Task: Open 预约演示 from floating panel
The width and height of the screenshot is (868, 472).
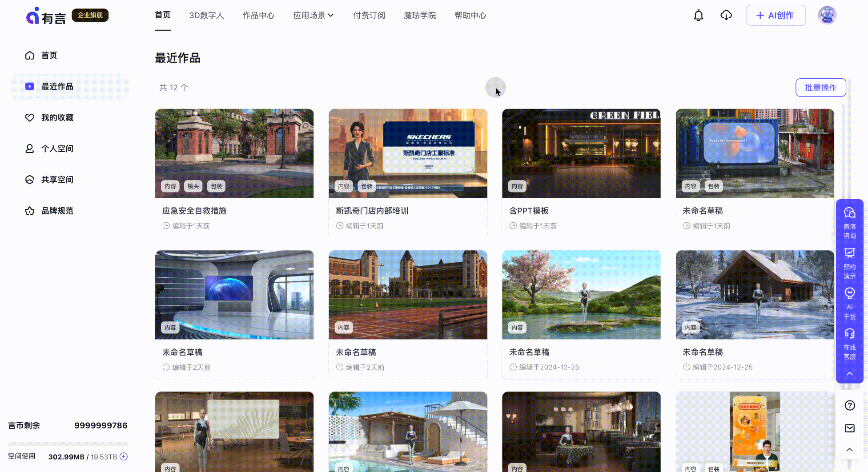Action: click(850, 264)
